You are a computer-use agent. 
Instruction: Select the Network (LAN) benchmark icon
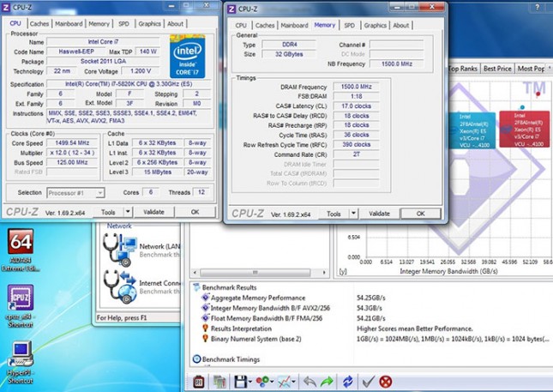119,250
